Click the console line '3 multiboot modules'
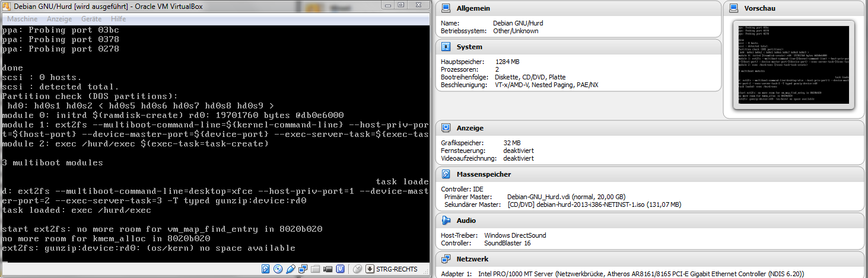This screenshot has height=278, width=868. [x=52, y=162]
